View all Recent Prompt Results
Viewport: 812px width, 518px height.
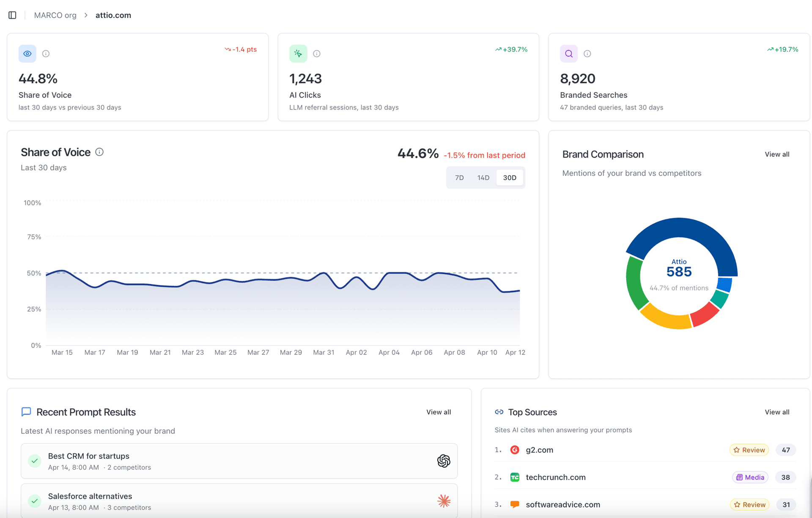(439, 412)
